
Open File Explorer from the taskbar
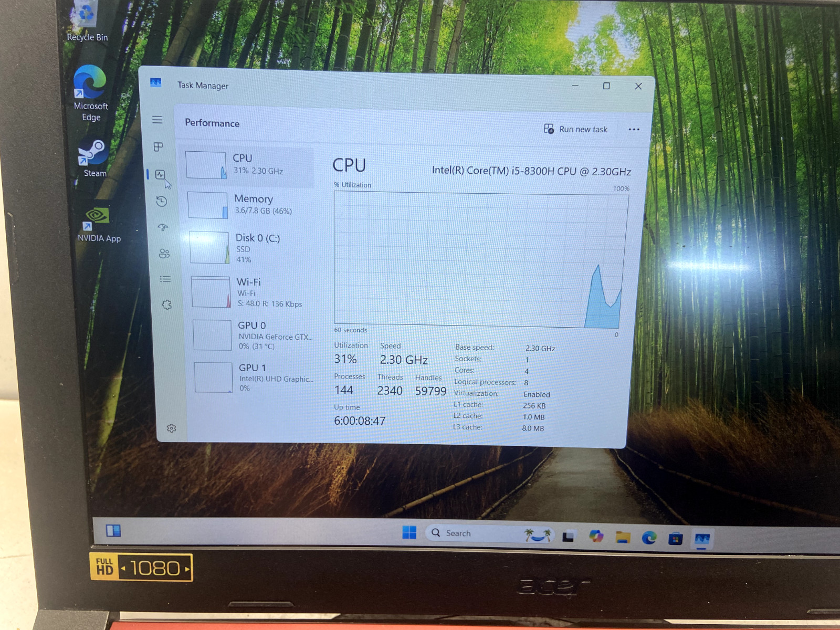coord(623,537)
